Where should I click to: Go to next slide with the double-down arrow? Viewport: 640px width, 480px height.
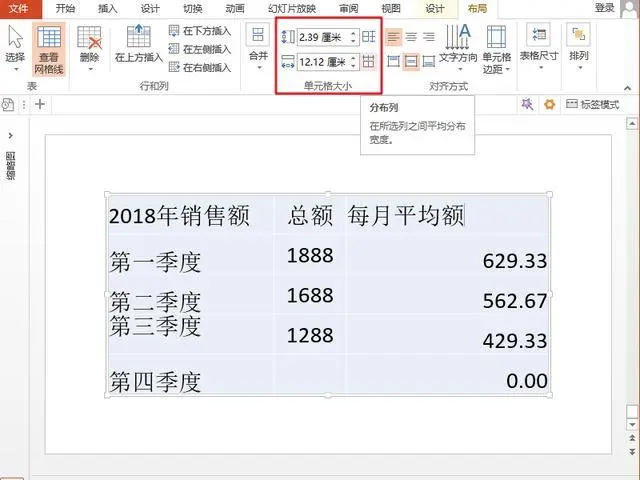point(632,451)
